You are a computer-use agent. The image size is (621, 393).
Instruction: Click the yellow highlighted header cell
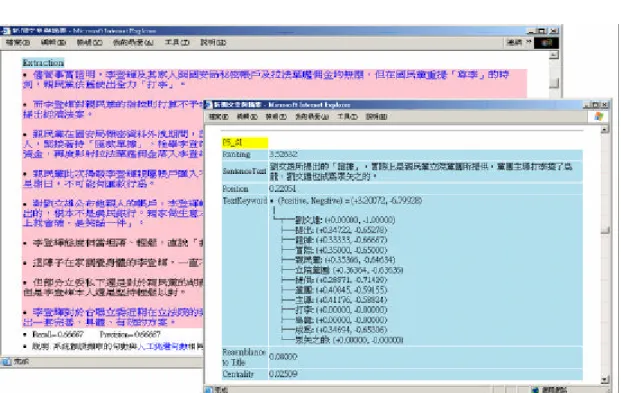point(245,143)
